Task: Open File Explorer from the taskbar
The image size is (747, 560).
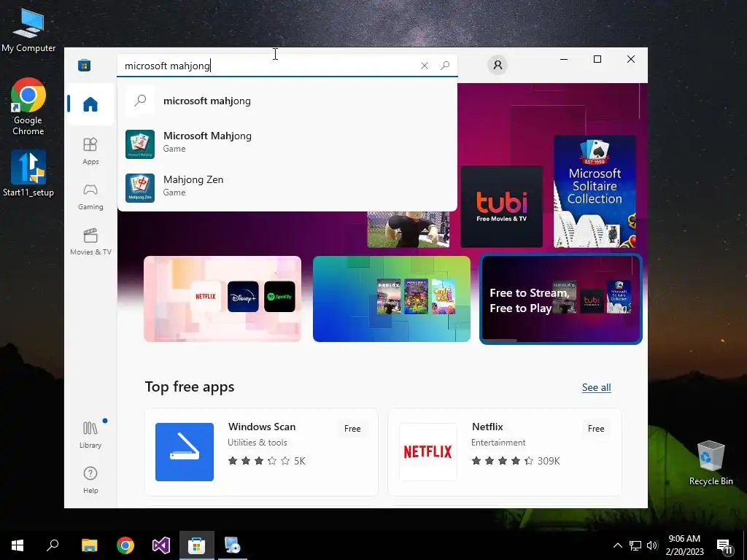Action: [89, 545]
